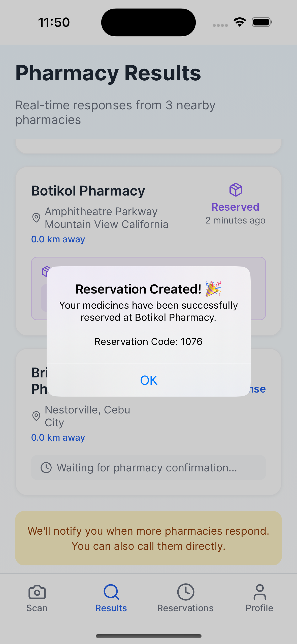This screenshot has width=297, height=644.
Task: Click location pin beside Amphitheatre Parkway
Action: (36, 218)
